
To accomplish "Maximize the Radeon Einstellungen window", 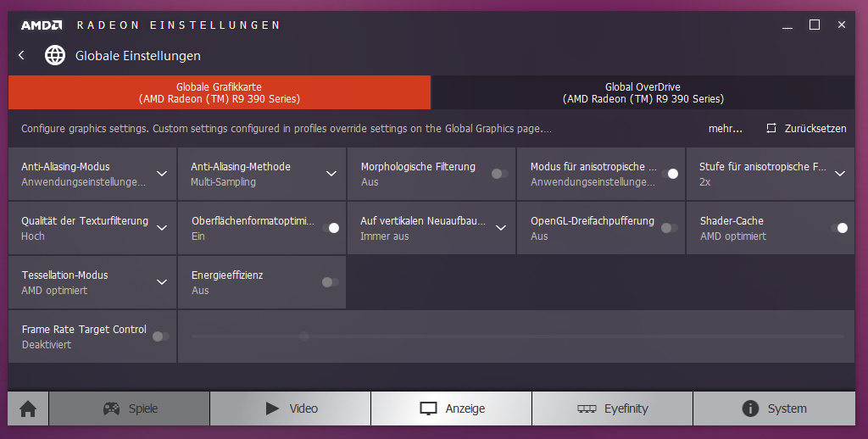I will coord(815,25).
